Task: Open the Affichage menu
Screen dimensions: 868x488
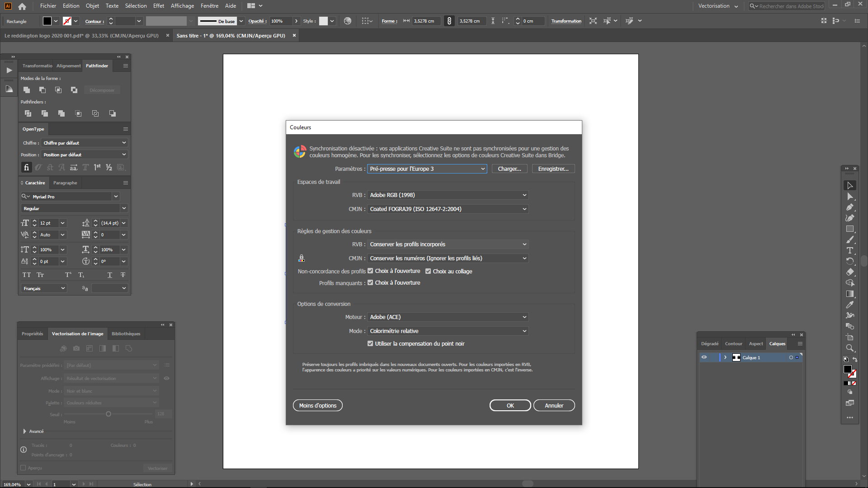Action: tap(182, 6)
